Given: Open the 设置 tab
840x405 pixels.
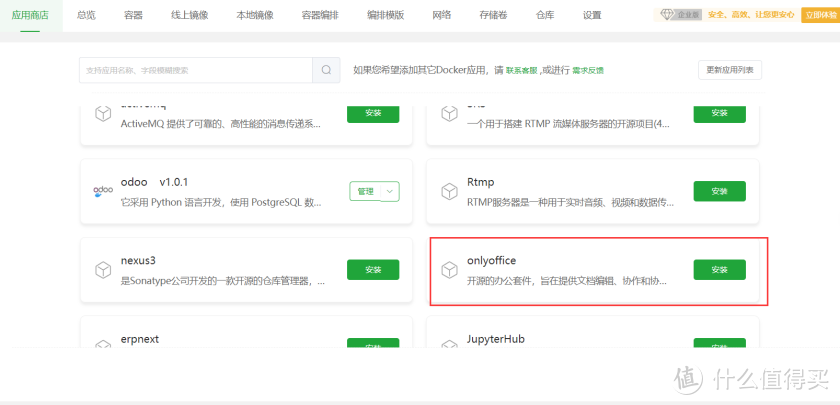Looking at the screenshot, I should point(592,15).
